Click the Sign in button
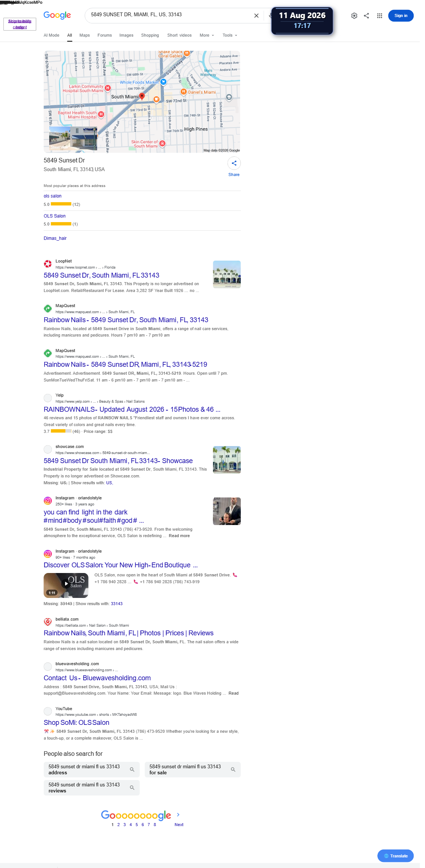Screen dimensions: 425x868 pyautogui.click(x=401, y=15)
